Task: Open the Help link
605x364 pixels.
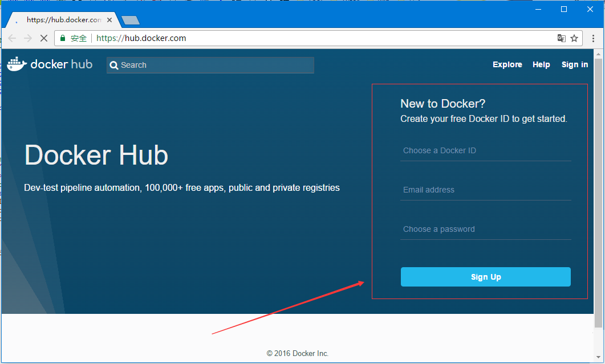Action: [541, 64]
